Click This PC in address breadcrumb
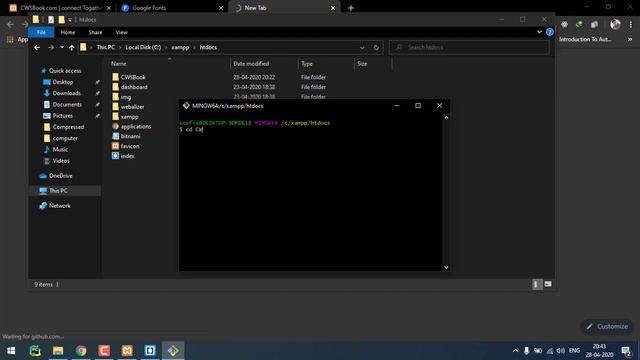The height and width of the screenshot is (360, 640). (105, 47)
